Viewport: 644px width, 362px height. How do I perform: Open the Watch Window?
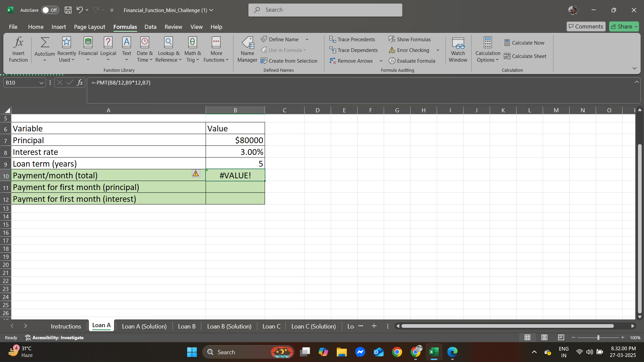[458, 50]
